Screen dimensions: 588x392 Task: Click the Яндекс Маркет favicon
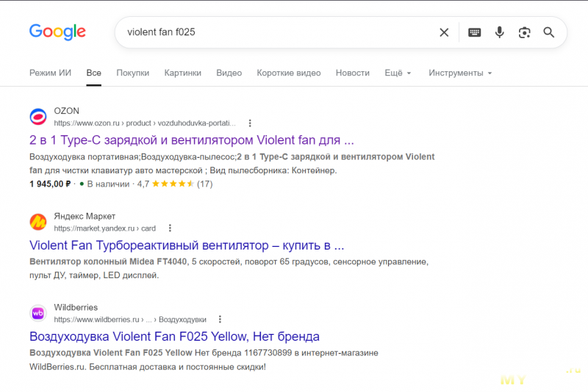[x=38, y=222]
